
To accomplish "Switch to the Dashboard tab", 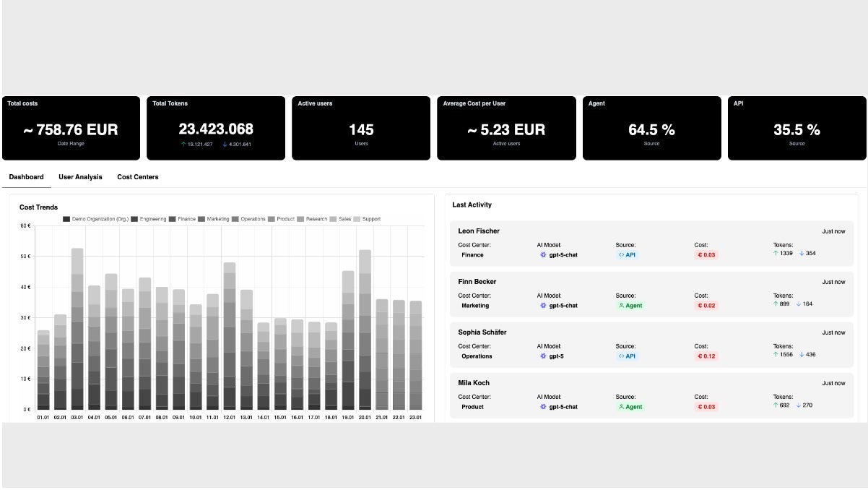I will (27, 177).
